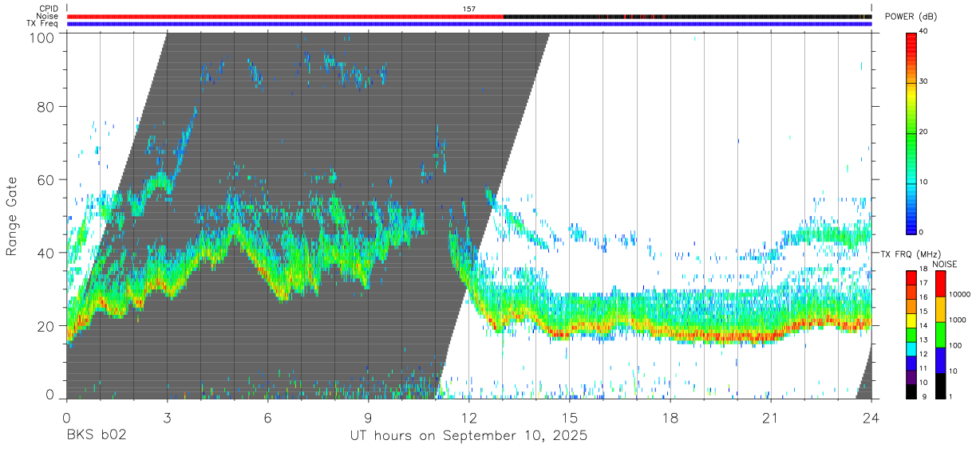Click the y-axis tick label '100'
The height and width of the screenshot is (452, 980).
coord(41,37)
